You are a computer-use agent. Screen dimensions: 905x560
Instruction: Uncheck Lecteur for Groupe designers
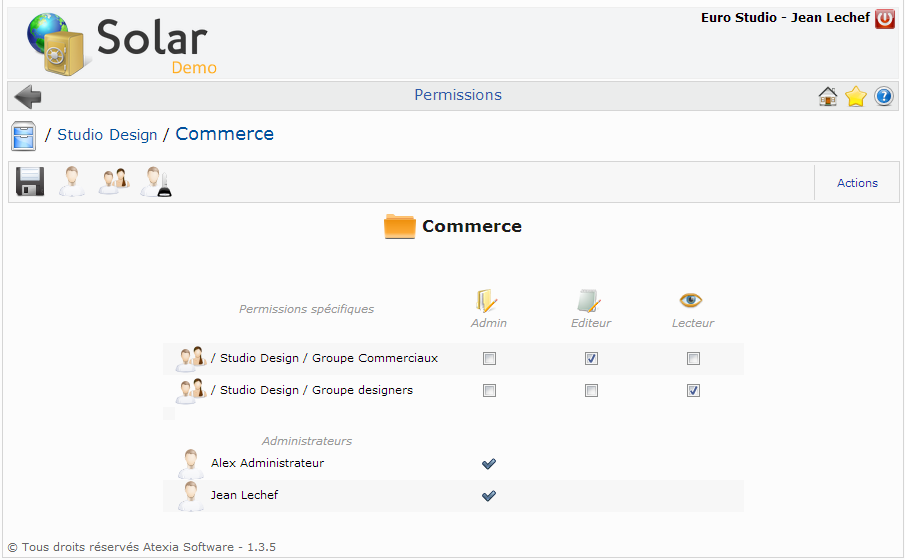(693, 391)
